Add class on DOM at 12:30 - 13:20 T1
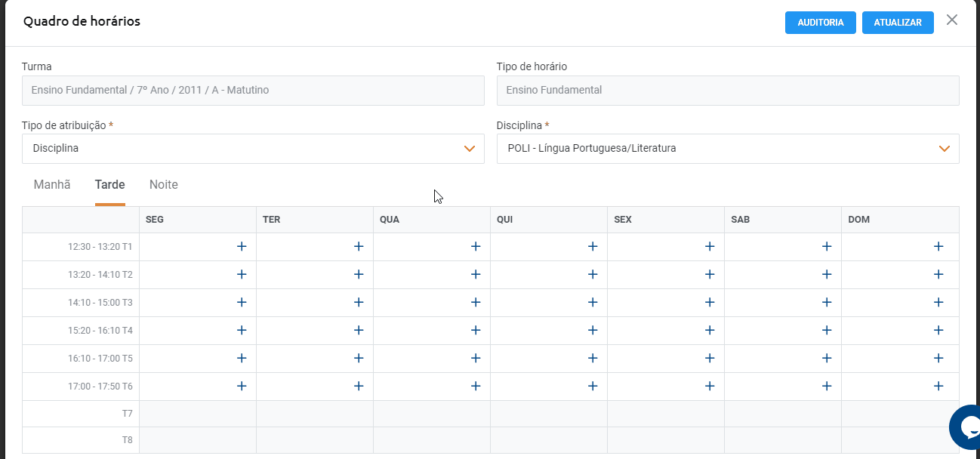The image size is (980, 459). (938, 246)
